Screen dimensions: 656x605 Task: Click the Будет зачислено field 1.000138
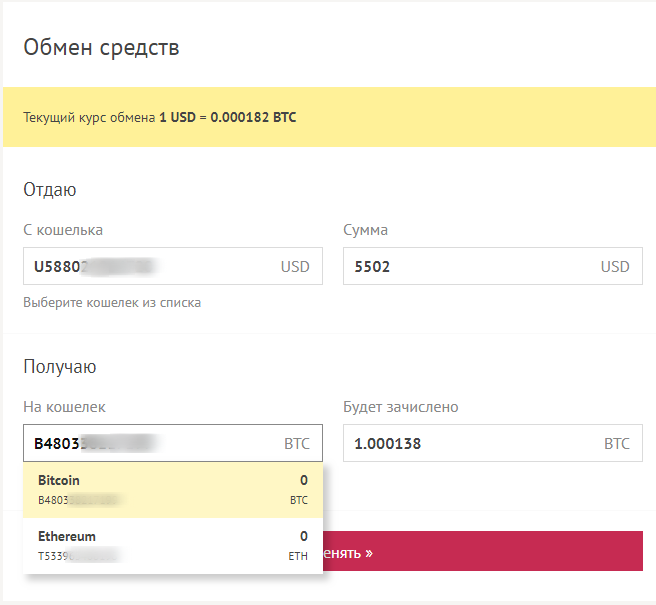[493, 443]
